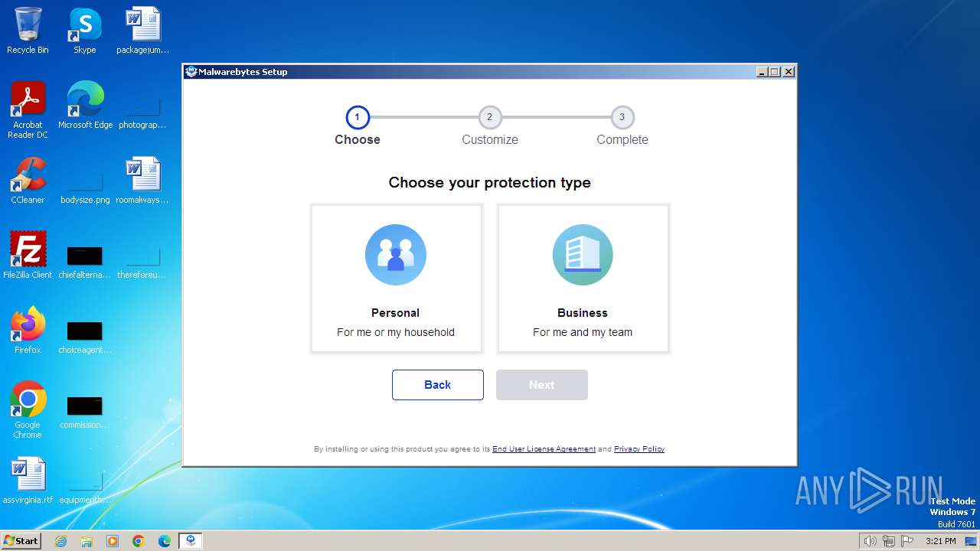Viewport: 980px width, 551px height.
Task: Open CCleaner desktop shortcut
Action: click(28, 181)
